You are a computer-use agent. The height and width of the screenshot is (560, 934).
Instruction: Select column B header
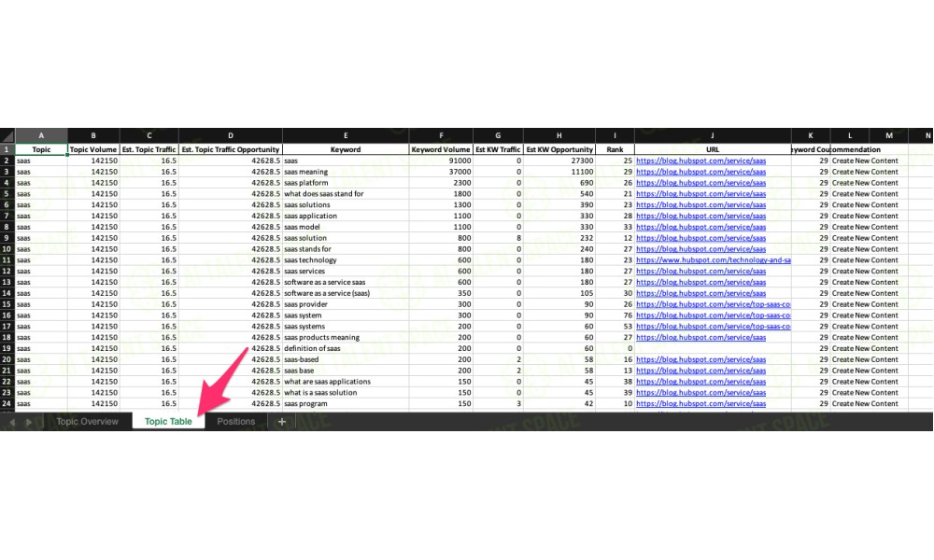(93, 135)
